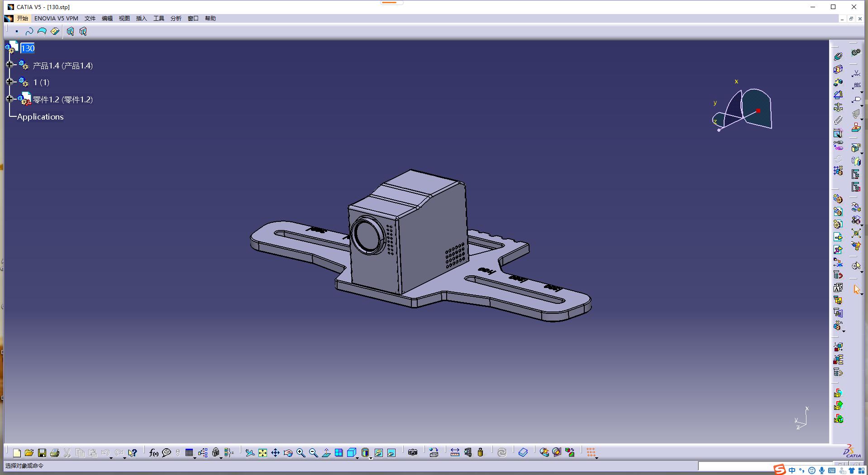Open the 工具 menu
Viewport: 868px width, 475px height.
158,19
